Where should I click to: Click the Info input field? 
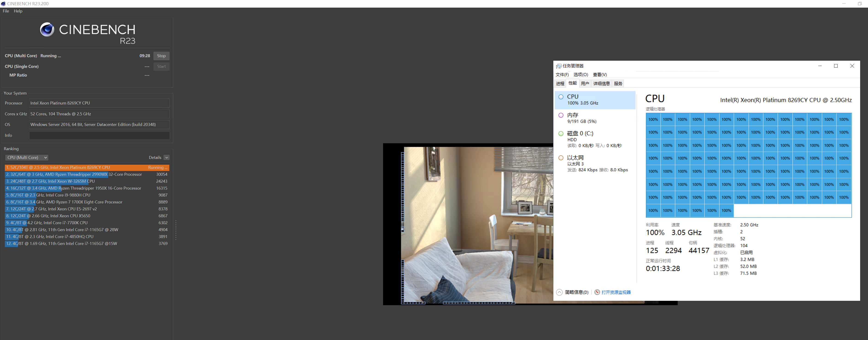[99, 136]
